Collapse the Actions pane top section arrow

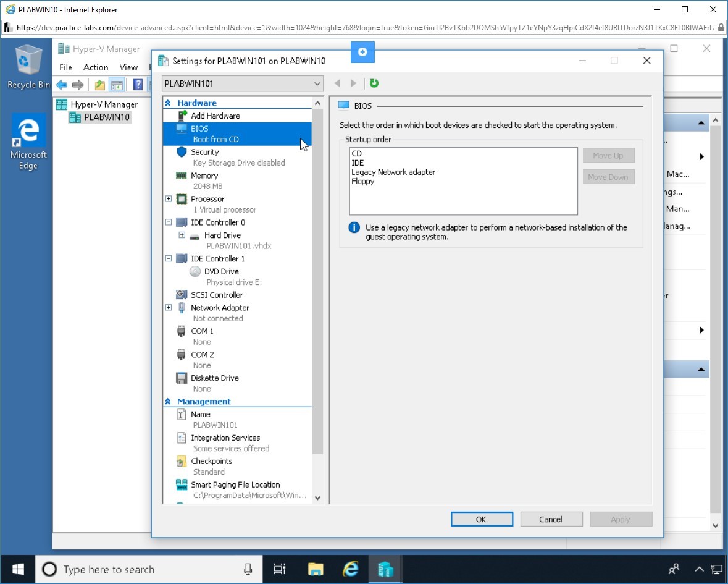[x=701, y=123]
